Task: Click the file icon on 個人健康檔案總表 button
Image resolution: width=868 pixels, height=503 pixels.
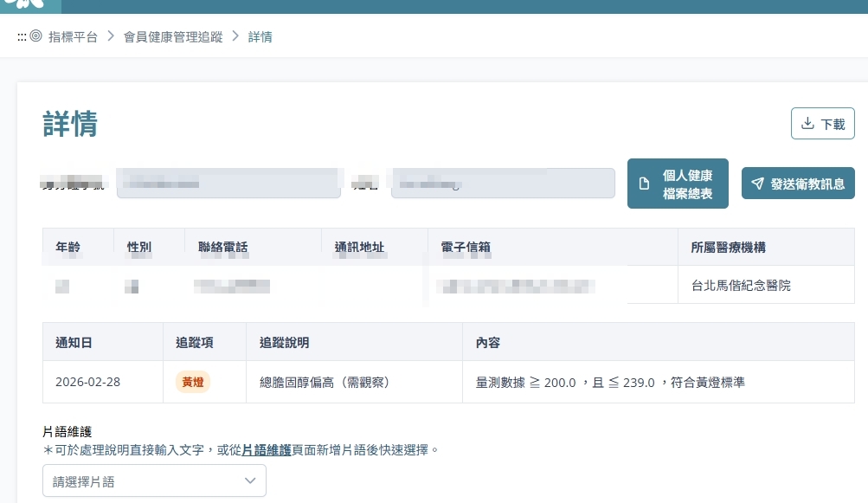Action: point(643,184)
